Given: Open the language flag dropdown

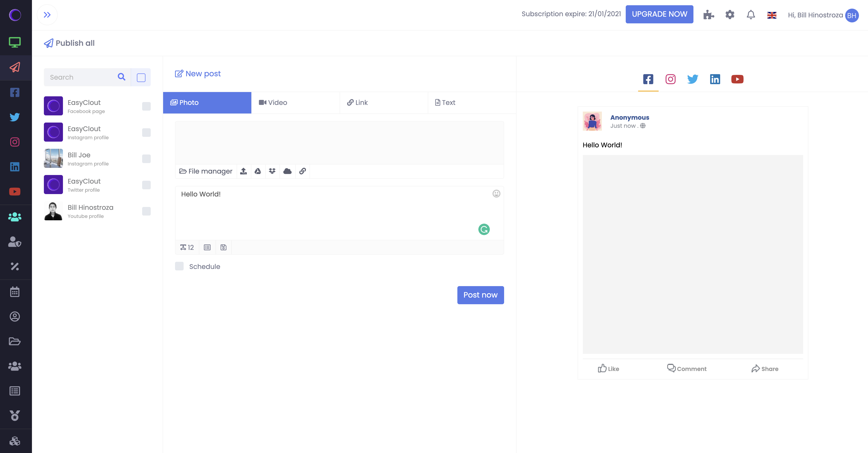Looking at the screenshot, I should coord(772,15).
